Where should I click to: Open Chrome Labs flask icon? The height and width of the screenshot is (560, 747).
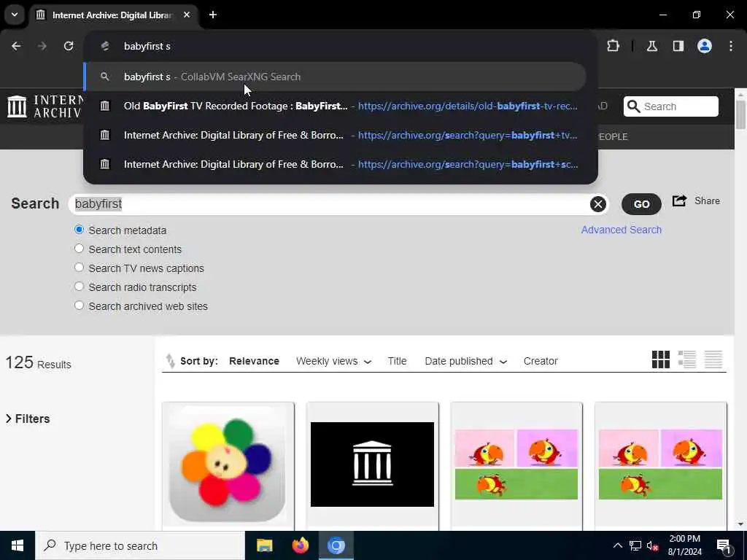652,46
